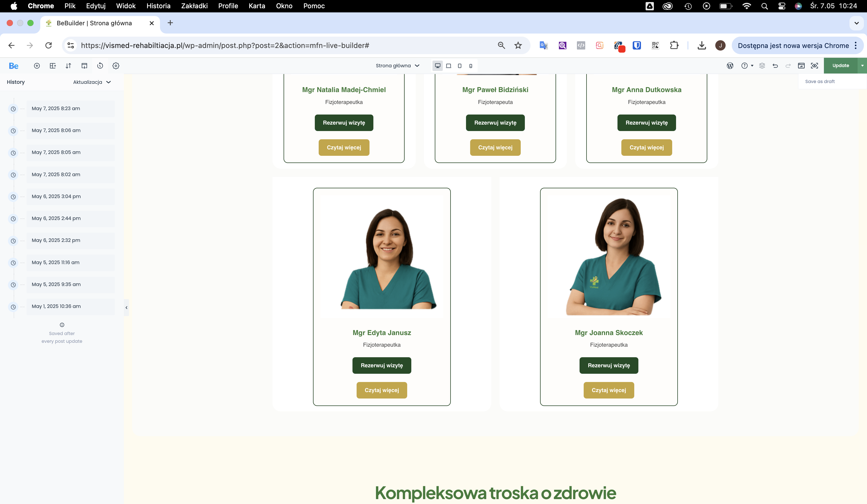Open the Zakładki menu in menu bar

tap(194, 6)
